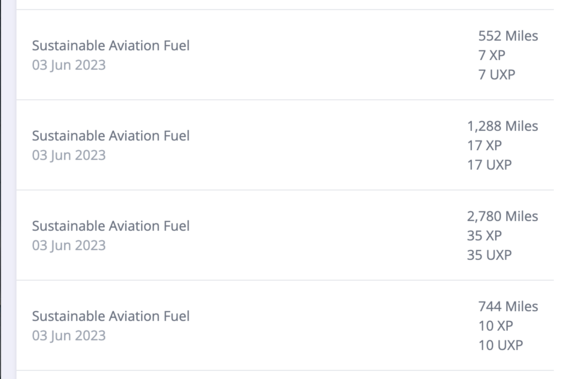Screen dimensions: 580x379
Task: Select the "35 XP" value
Action: point(484,236)
